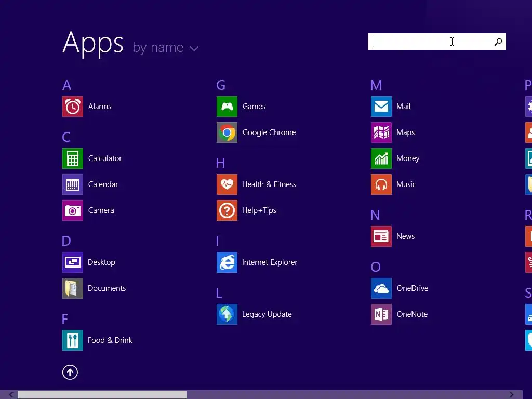Click the chevron next to 'by name'
This screenshot has width=532, height=399.
194,49
